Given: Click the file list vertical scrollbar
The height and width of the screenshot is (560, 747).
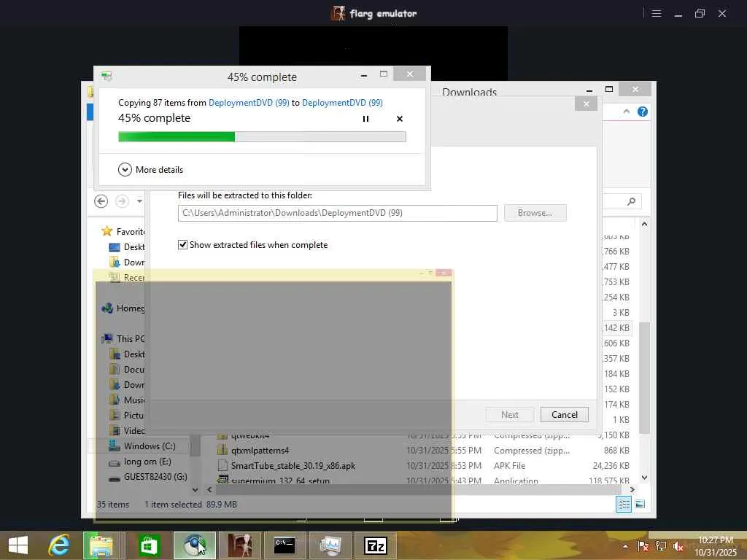Looking at the screenshot, I should point(644,378).
